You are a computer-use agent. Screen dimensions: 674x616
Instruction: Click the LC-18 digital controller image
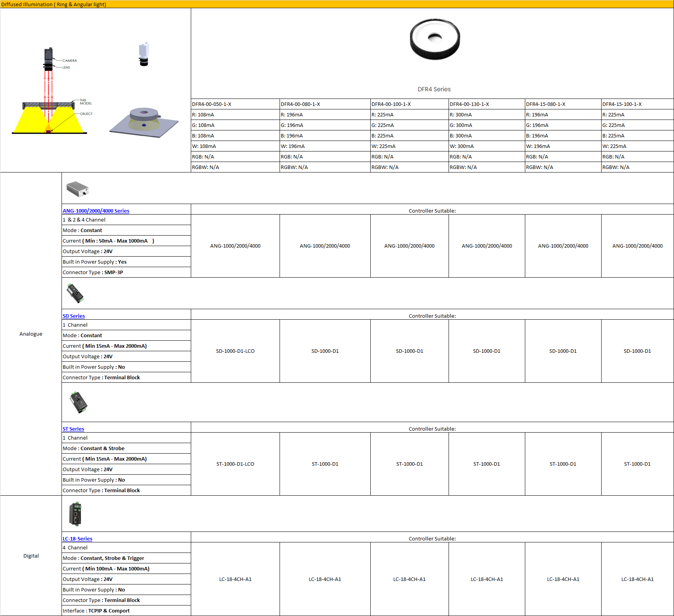click(x=75, y=514)
